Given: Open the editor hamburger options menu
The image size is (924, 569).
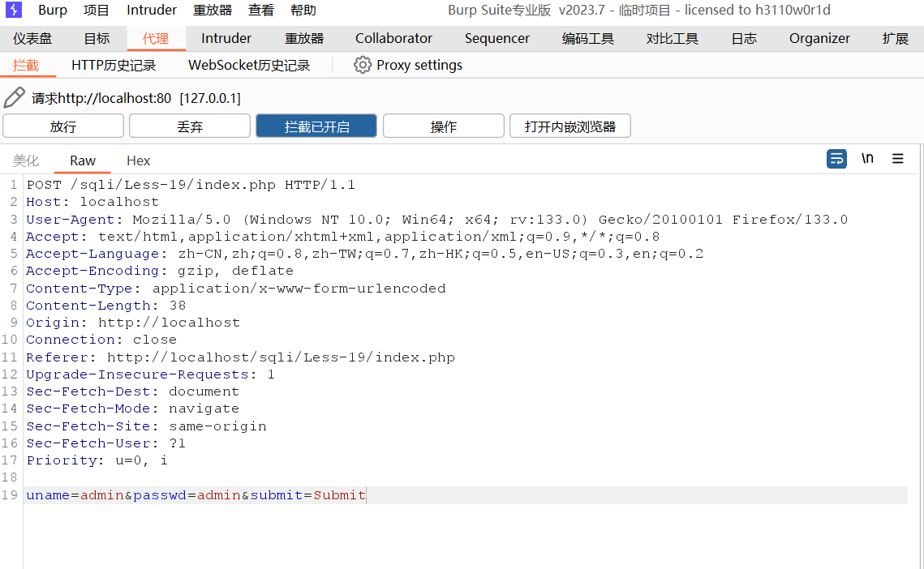Looking at the screenshot, I should click(897, 158).
